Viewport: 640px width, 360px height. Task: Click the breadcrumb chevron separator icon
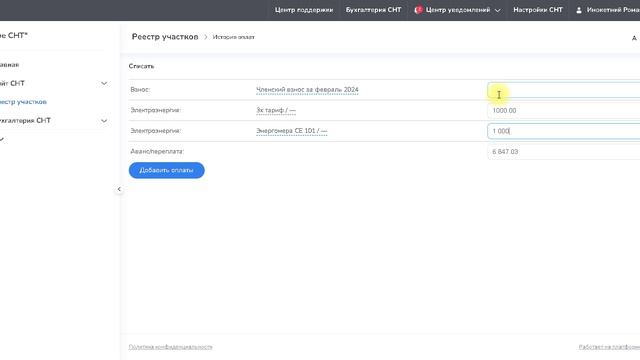(x=206, y=37)
